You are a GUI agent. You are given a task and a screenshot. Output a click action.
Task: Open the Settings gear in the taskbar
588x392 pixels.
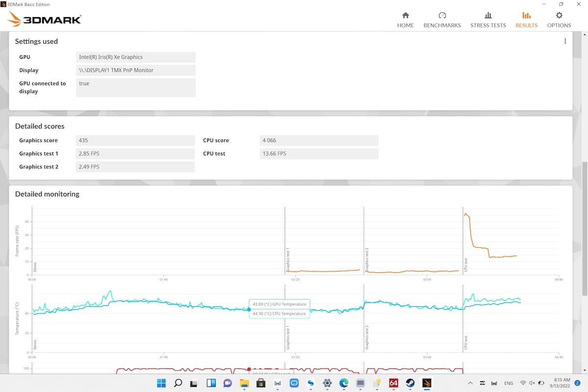coord(327,383)
